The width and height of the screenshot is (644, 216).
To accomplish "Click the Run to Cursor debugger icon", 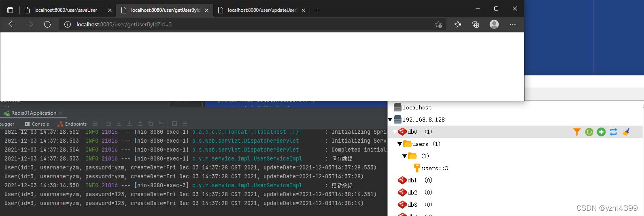I will pyautogui.click(x=161, y=124).
